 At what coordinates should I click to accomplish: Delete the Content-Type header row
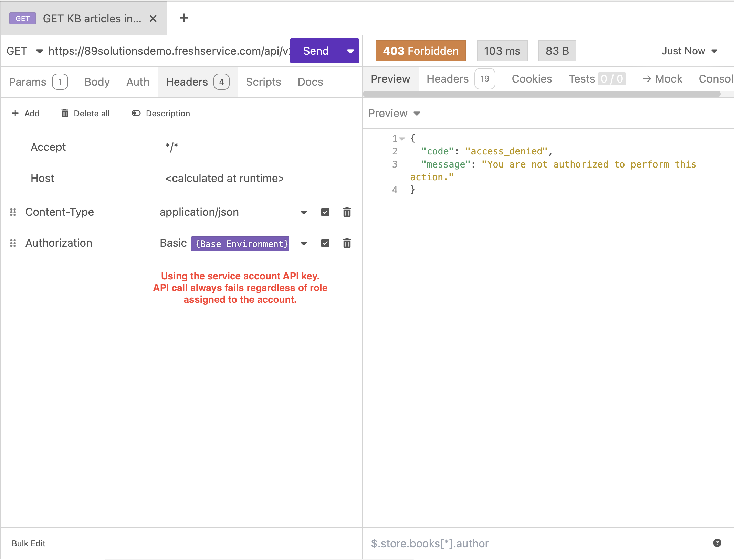coord(347,212)
